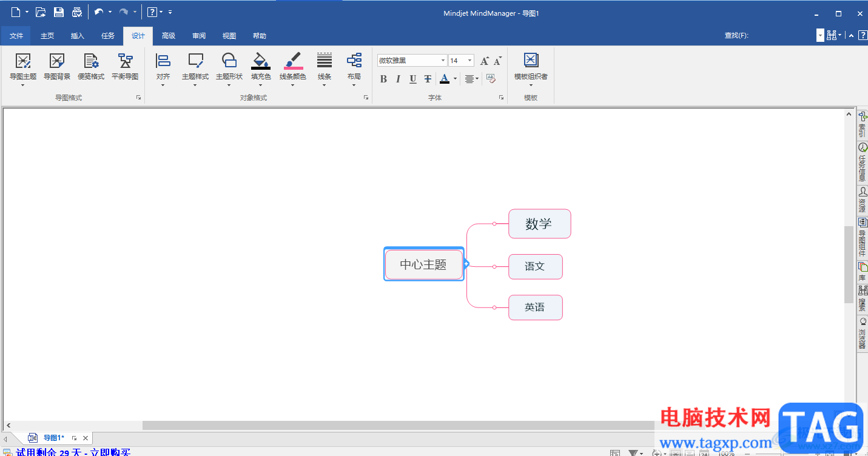The height and width of the screenshot is (456, 868).
Task: Open the 线条 line style tool
Action: click(x=325, y=69)
